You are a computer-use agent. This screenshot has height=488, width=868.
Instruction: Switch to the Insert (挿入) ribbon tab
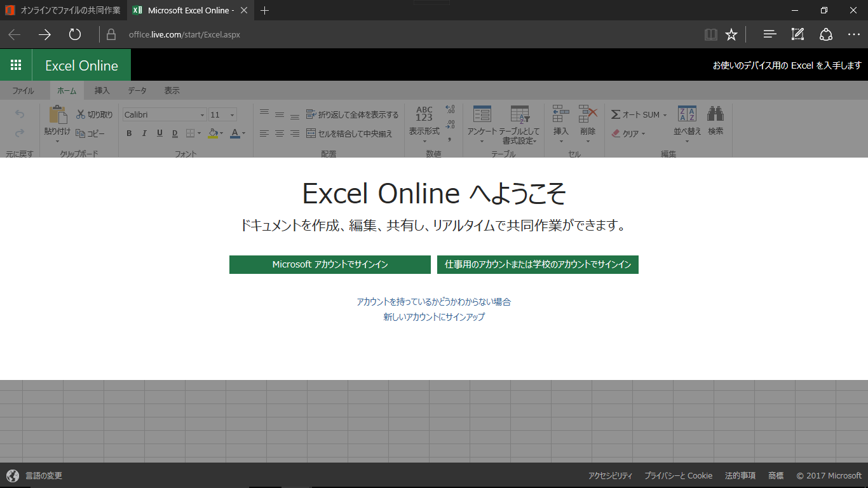coord(102,90)
